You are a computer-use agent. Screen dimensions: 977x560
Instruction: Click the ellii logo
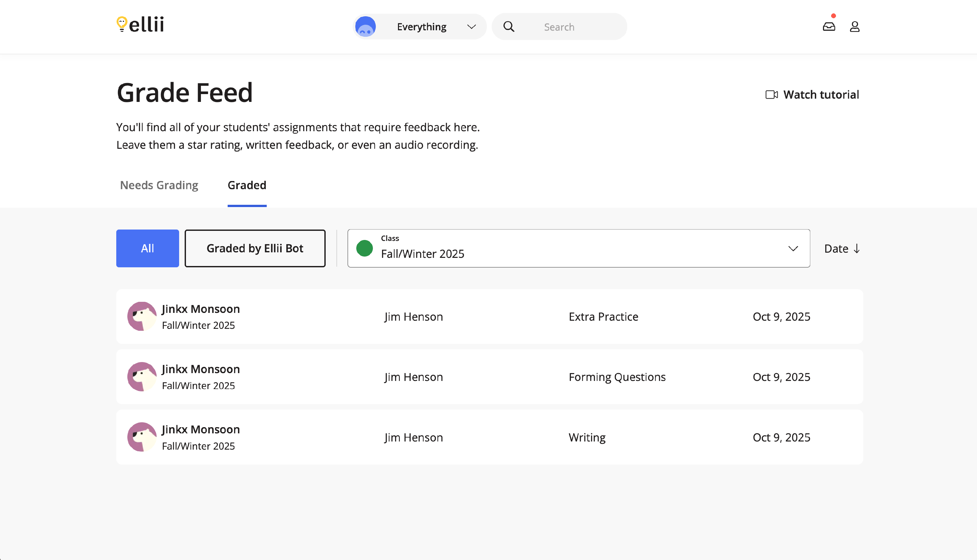point(140,25)
